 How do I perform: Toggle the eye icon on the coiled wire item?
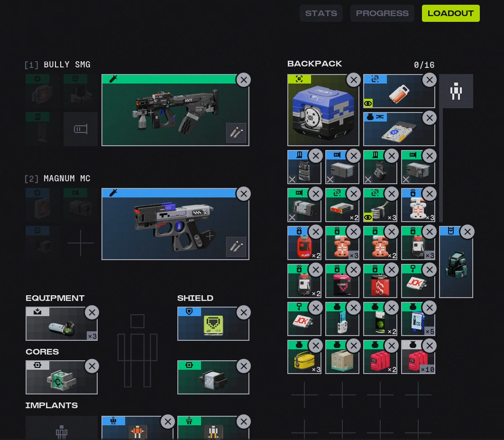click(368, 217)
